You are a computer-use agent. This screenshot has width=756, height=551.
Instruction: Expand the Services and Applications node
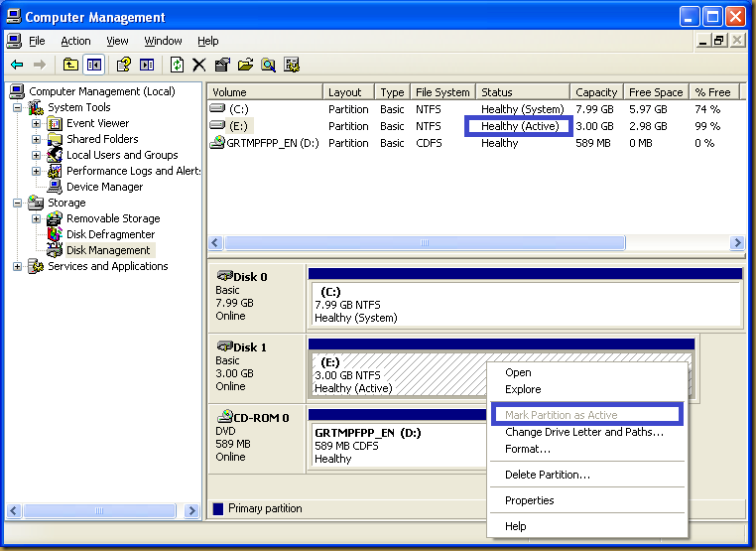18,267
